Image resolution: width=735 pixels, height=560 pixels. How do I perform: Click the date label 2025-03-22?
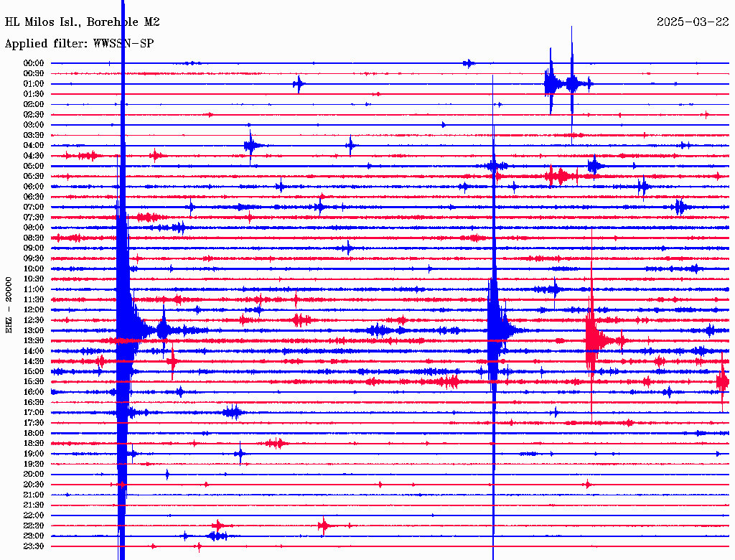[x=693, y=22]
